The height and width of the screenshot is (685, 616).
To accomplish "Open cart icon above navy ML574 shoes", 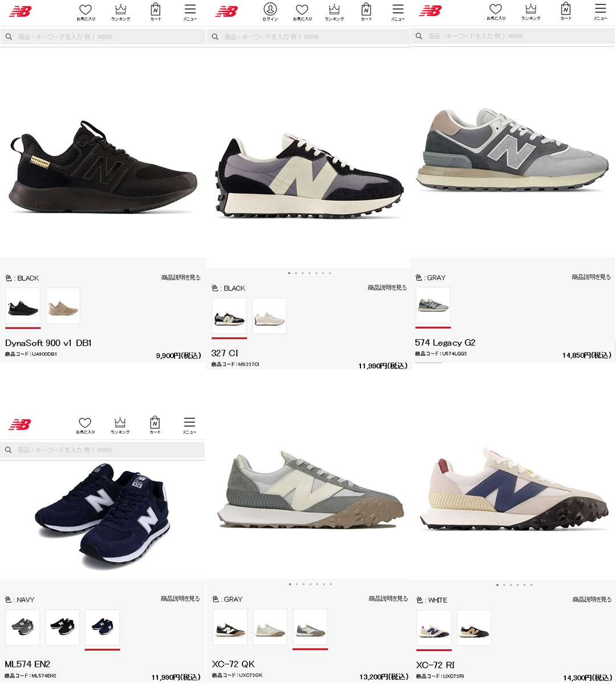I will (155, 425).
